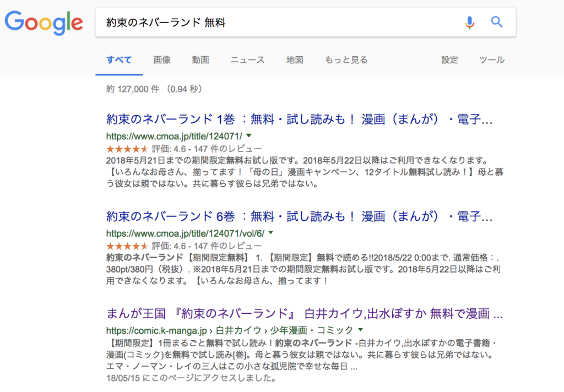Image resolution: width=564 pixels, height=392 pixels.
Task: Click snippet line starting 380pt/380円（税抜）
Action: point(303,269)
